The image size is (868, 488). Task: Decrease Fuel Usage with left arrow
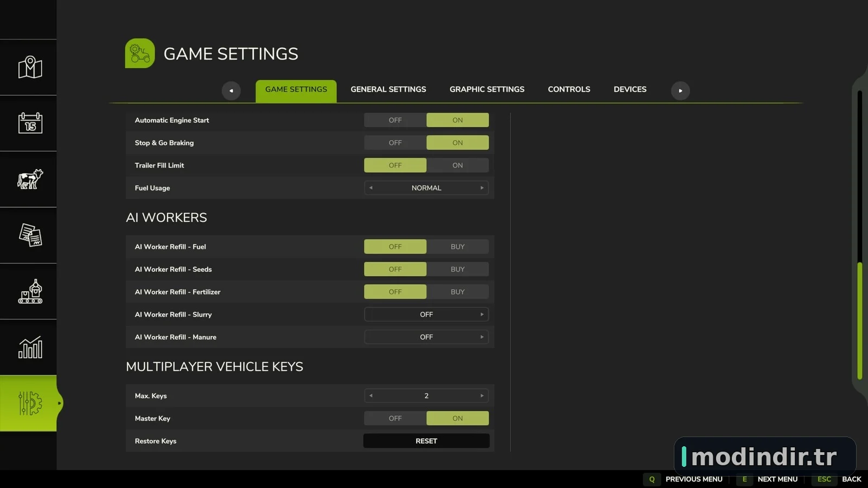pyautogui.click(x=371, y=188)
